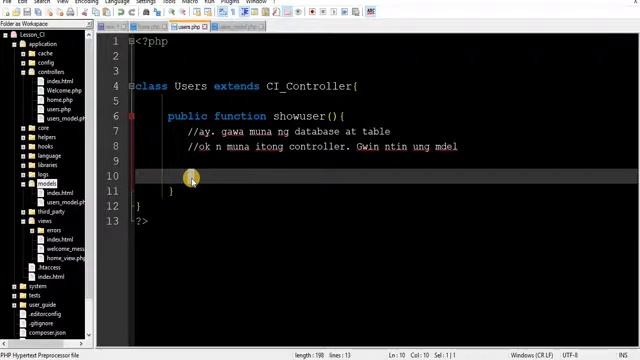Open Find with the binoculars icon
Viewport: 640px width, 360px height.
[146, 12]
